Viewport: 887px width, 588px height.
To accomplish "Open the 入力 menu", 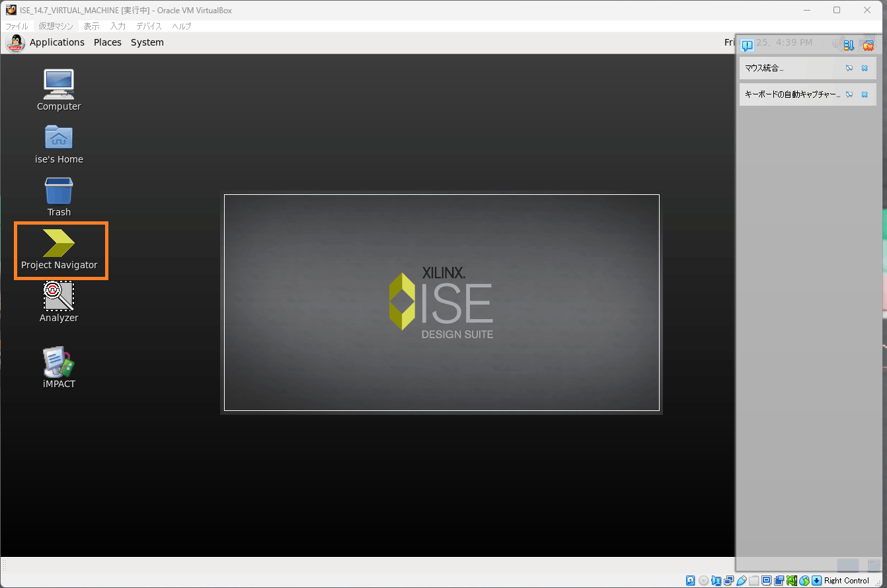I will (x=118, y=26).
